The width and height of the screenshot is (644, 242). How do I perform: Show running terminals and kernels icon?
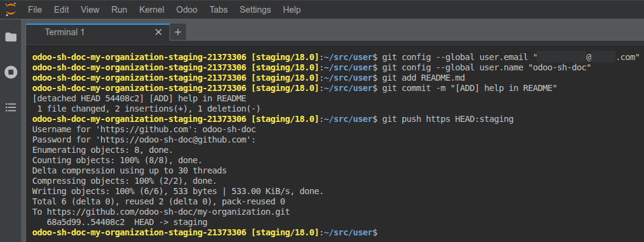tap(11, 73)
